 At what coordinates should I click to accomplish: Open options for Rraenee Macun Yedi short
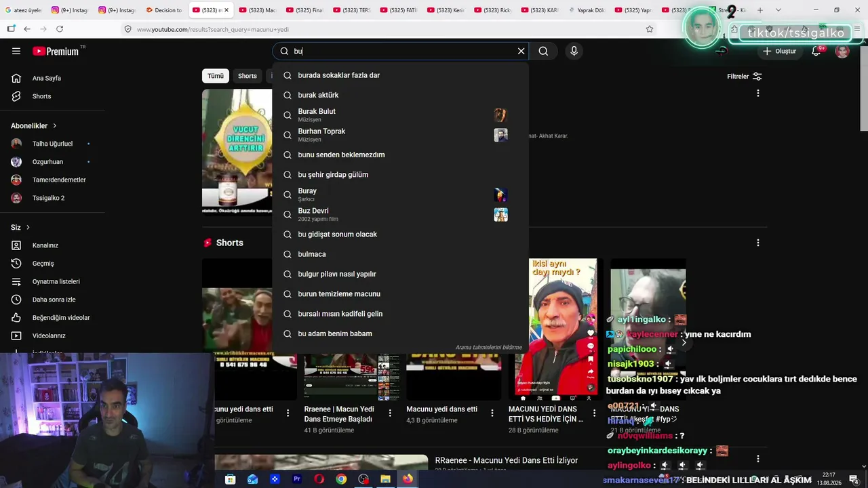click(390, 413)
